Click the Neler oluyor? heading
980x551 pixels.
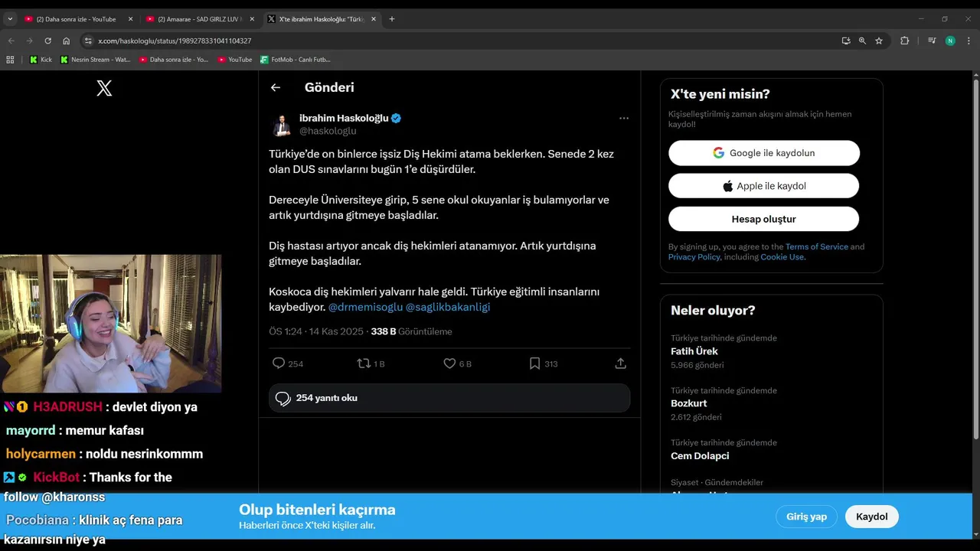click(x=713, y=310)
